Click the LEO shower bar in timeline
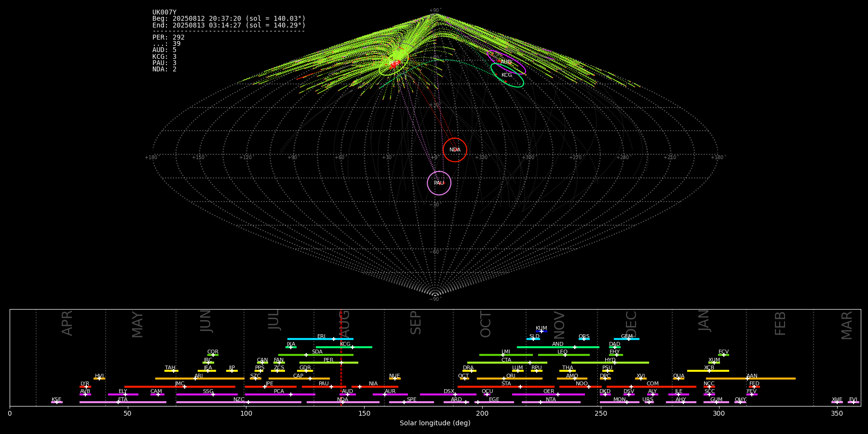Image resolution: width=868 pixels, height=434 pixels. click(564, 354)
